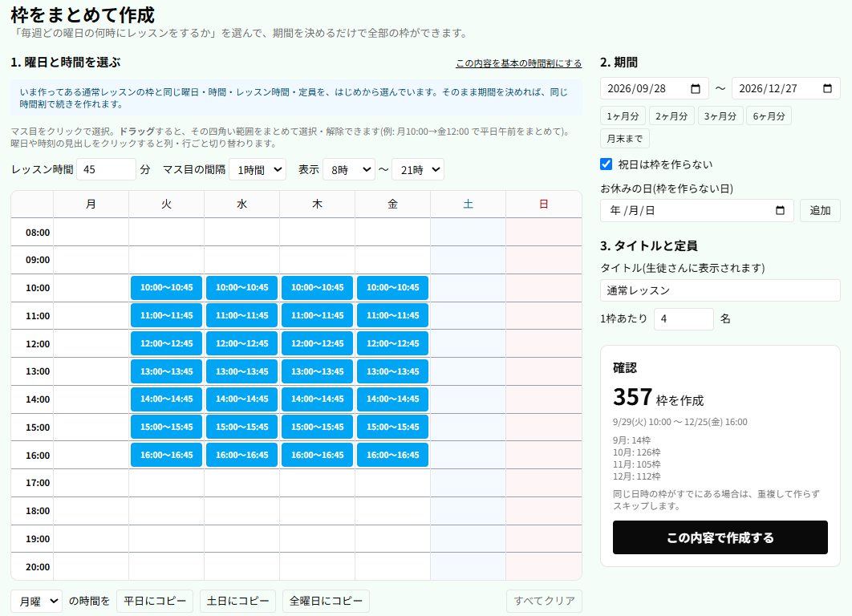852x616 pixels.
Task: Select empty Saturday 09:00 cell
Action: [x=468, y=260]
